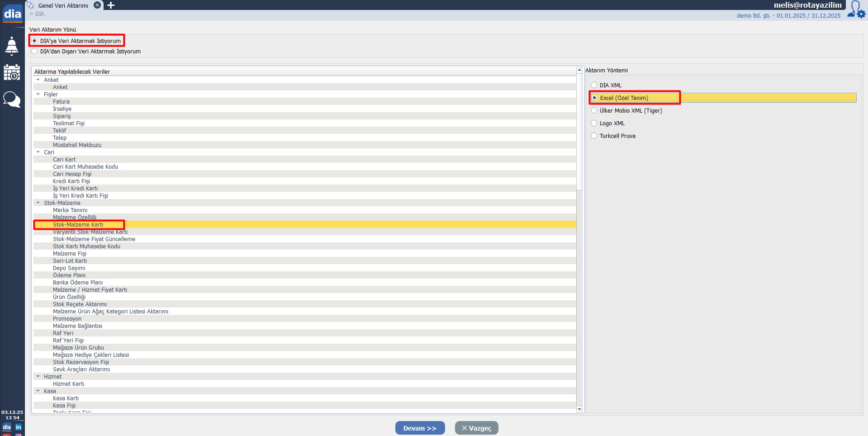The height and width of the screenshot is (436, 868).
Task: Open the calendar reminder icon
Action: [12, 72]
